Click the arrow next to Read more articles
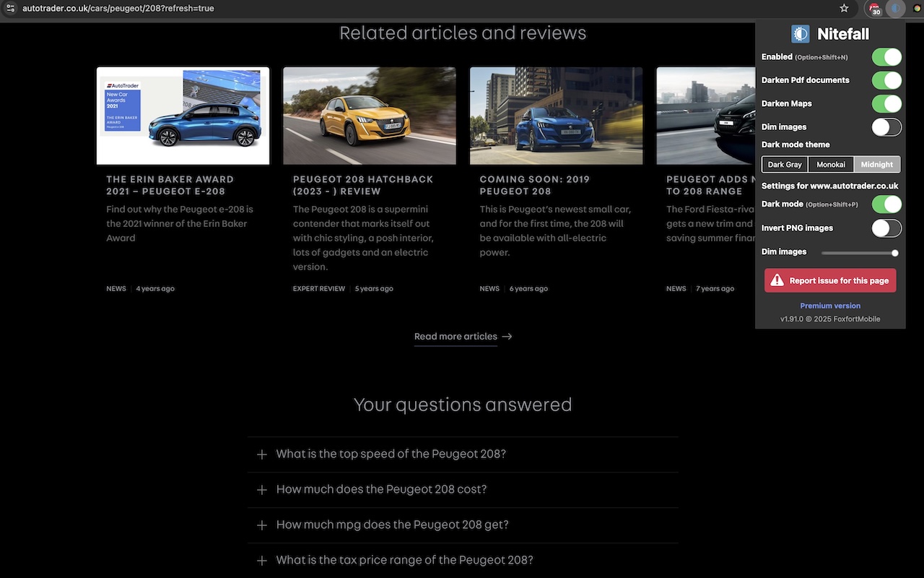Image resolution: width=924 pixels, height=578 pixels. click(x=507, y=337)
